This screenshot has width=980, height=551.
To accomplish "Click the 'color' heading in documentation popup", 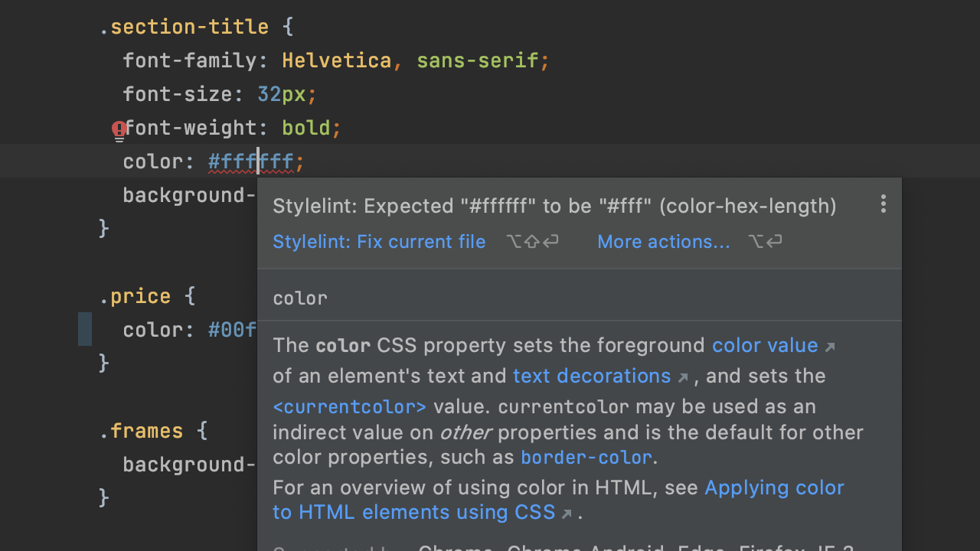I will [x=300, y=298].
